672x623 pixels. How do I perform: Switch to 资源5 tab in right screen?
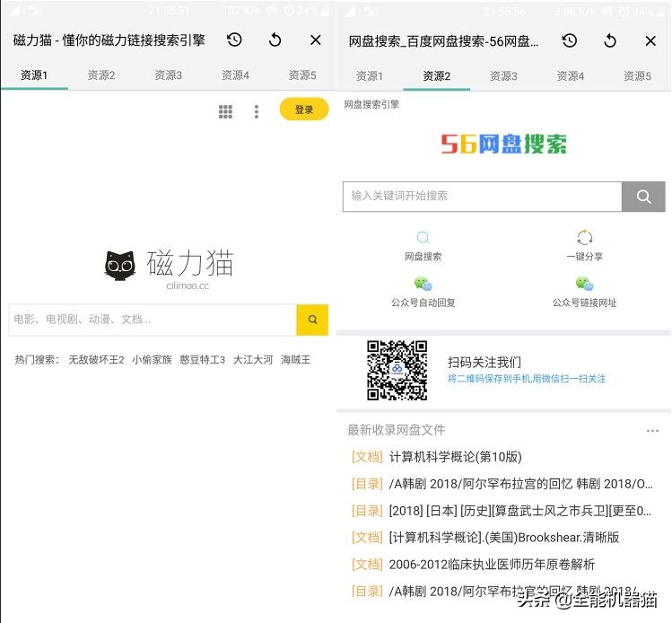(637, 76)
